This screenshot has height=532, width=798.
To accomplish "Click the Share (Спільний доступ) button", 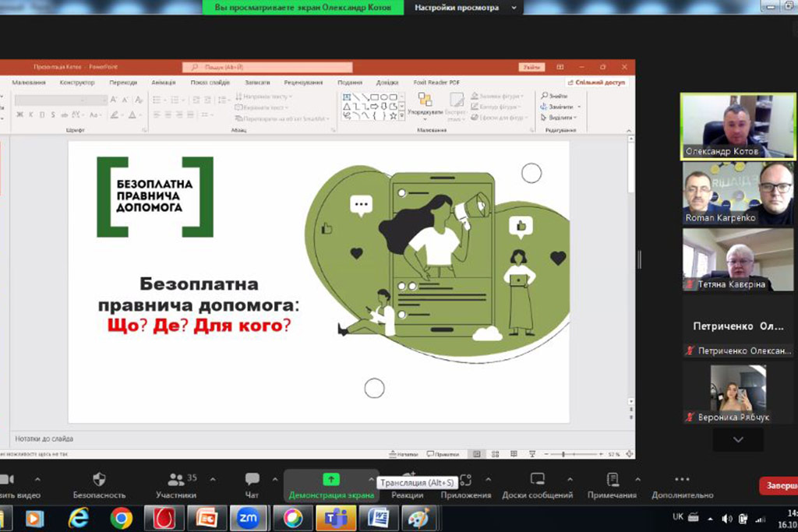I will [597, 83].
